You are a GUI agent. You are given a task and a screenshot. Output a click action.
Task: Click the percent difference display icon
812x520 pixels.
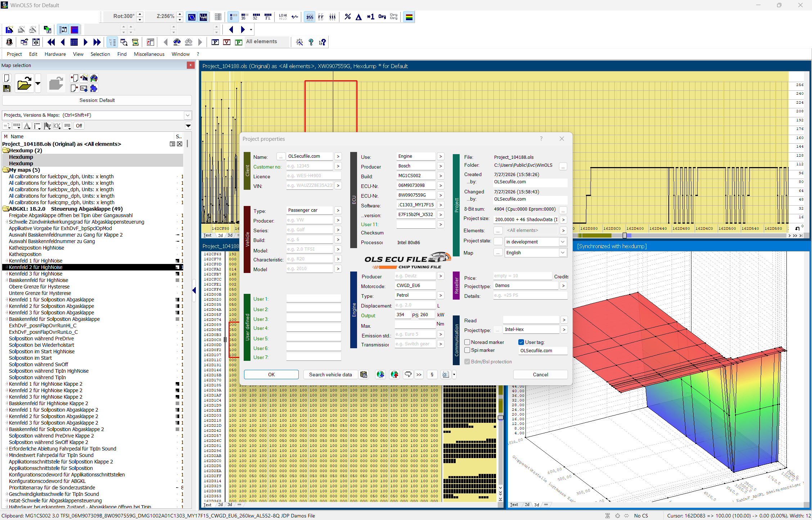click(347, 17)
